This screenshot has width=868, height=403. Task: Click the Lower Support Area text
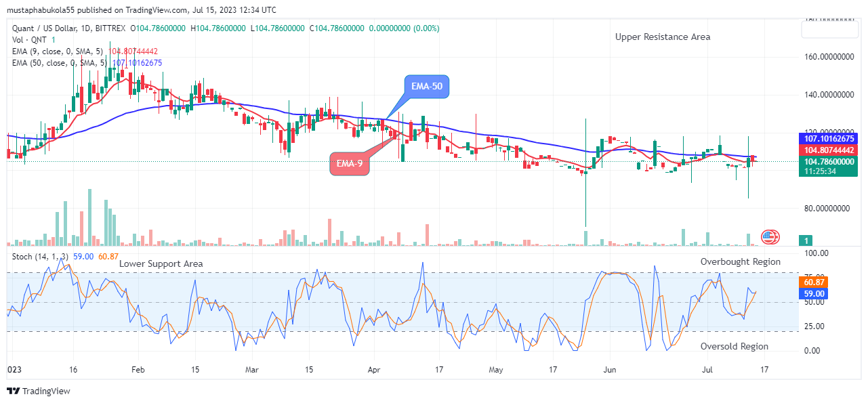[x=161, y=263]
